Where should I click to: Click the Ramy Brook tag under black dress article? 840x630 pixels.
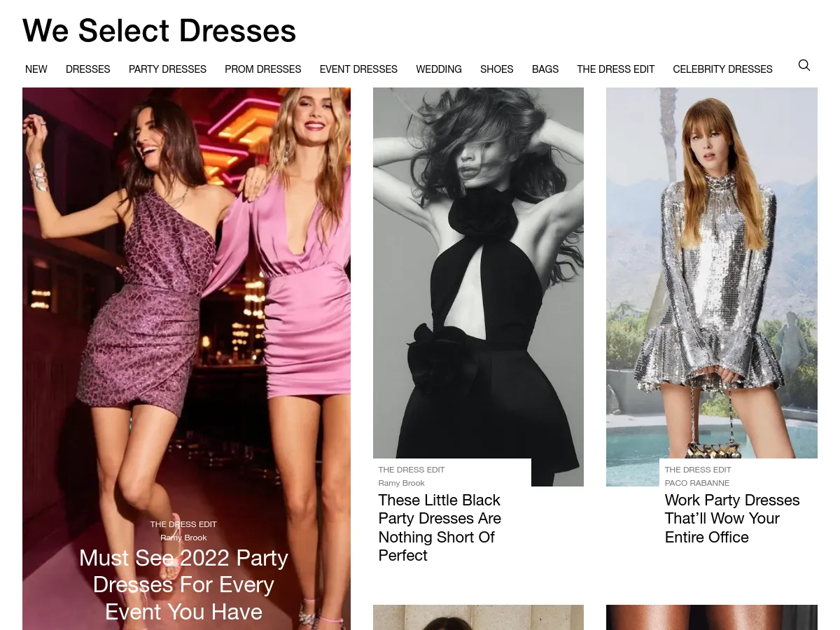(401, 483)
